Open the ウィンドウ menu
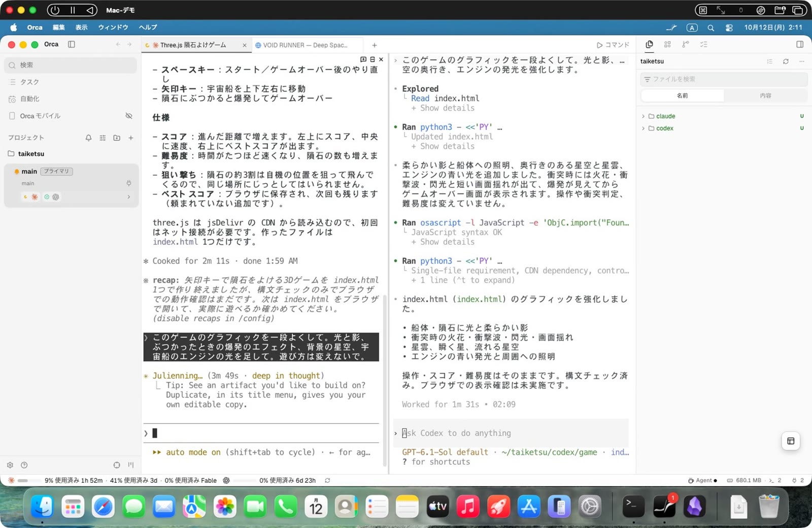This screenshot has height=528, width=812. pyautogui.click(x=113, y=27)
